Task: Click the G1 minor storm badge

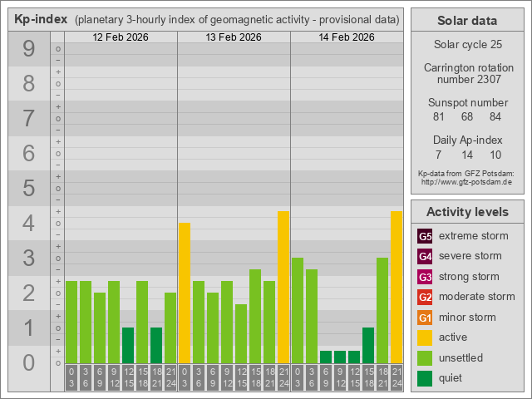Action: [425, 318]
